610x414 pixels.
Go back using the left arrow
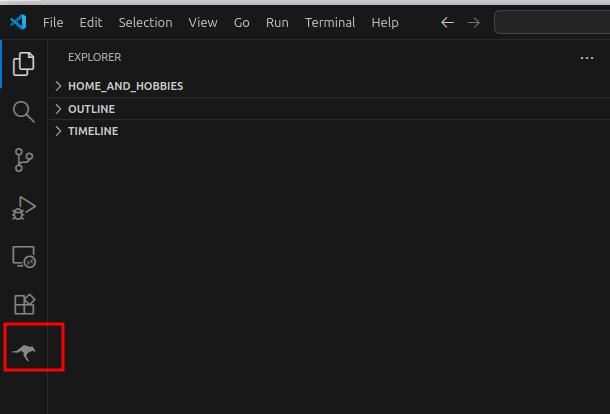[447, 22]
